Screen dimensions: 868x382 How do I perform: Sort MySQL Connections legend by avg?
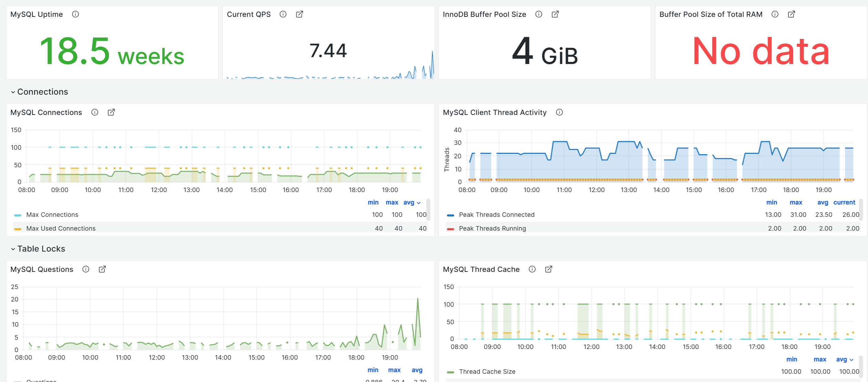click(409, 202)
